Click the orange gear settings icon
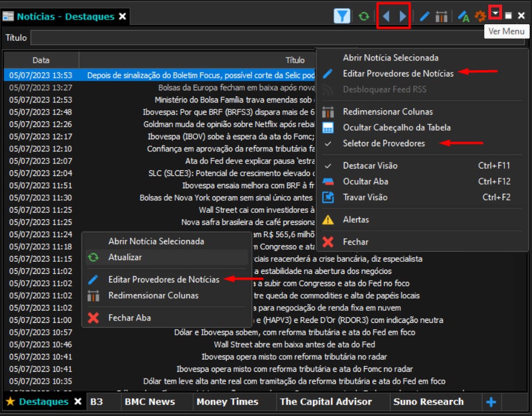 tap(480, 16)
